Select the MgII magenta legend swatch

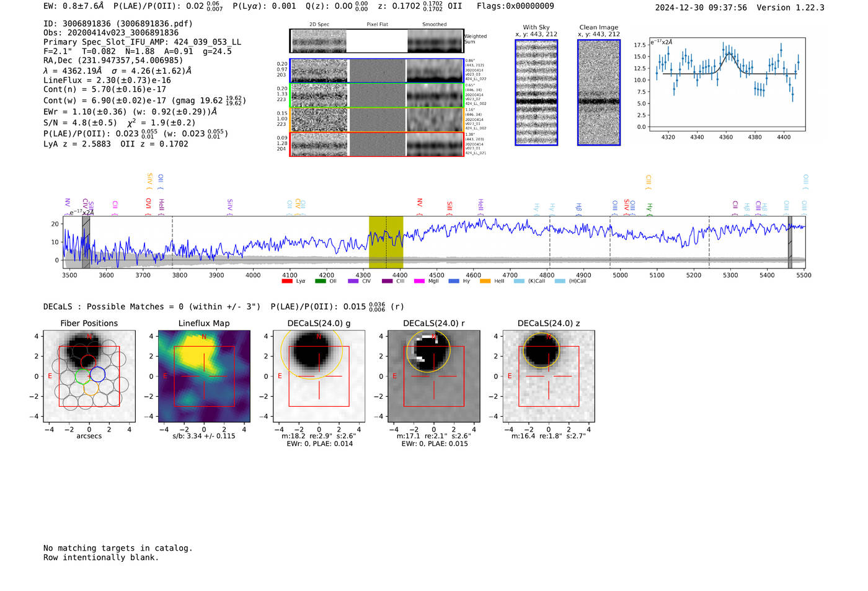coord(419,282)
